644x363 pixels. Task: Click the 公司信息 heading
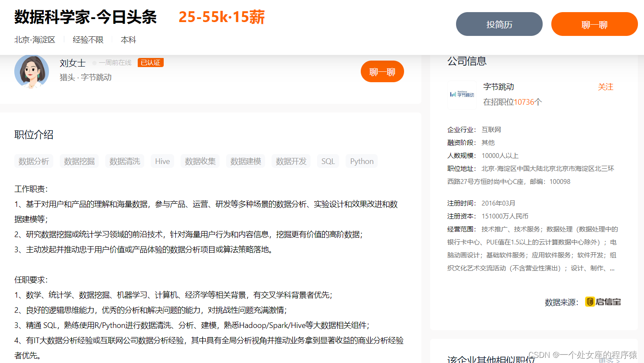467,61
